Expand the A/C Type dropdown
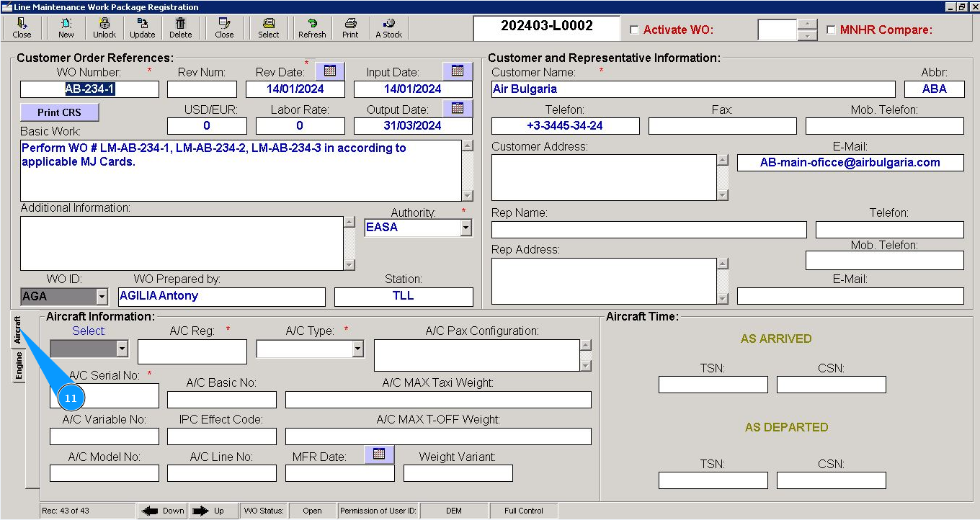The width and height of the screenshot is (980, 520). coord(357,349)
